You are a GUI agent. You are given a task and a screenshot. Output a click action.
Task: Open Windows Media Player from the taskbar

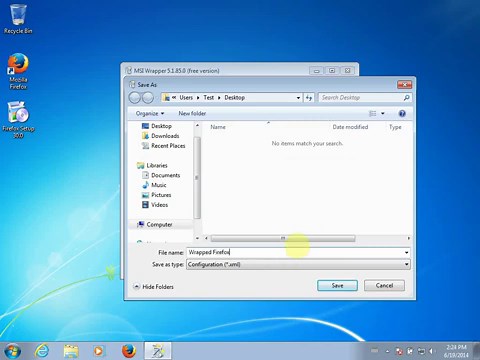(x=98, y=351)
